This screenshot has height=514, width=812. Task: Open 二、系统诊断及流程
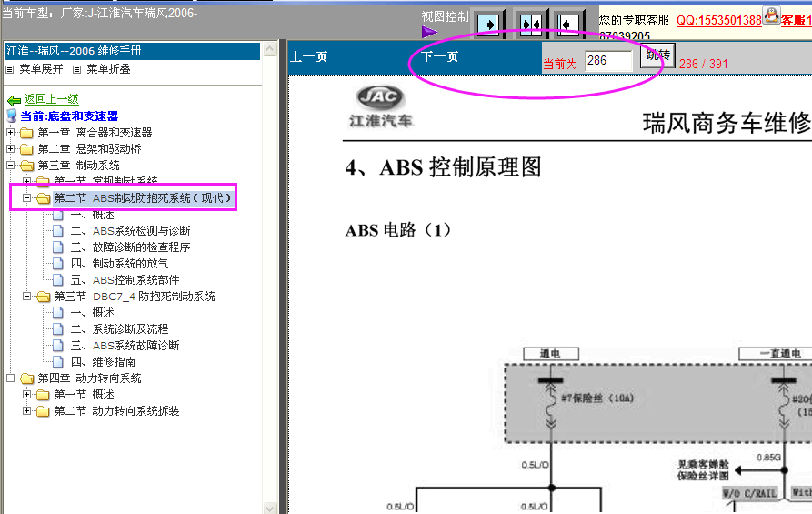pos(120,329)
